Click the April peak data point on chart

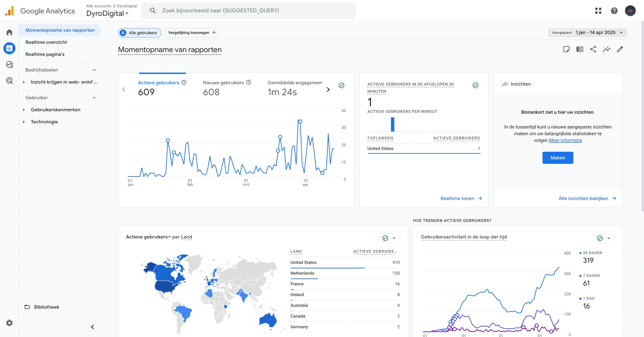tap(300, 121)
